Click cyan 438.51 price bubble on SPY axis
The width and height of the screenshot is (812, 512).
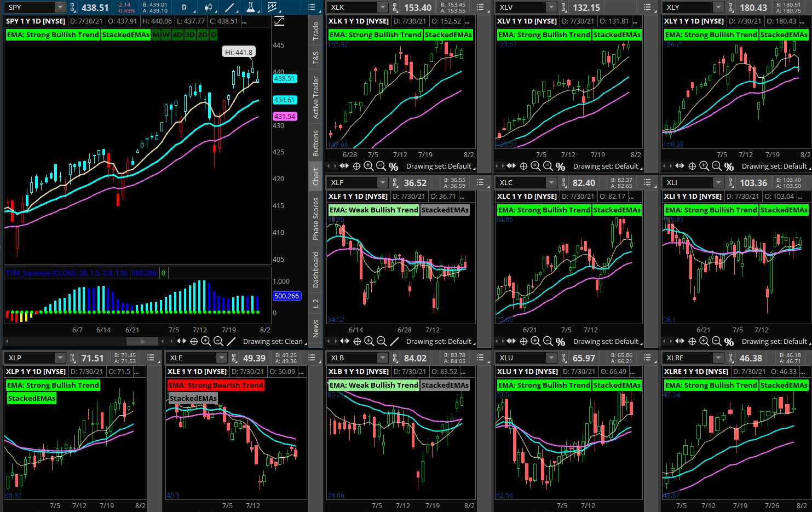[x=285, y=79]
